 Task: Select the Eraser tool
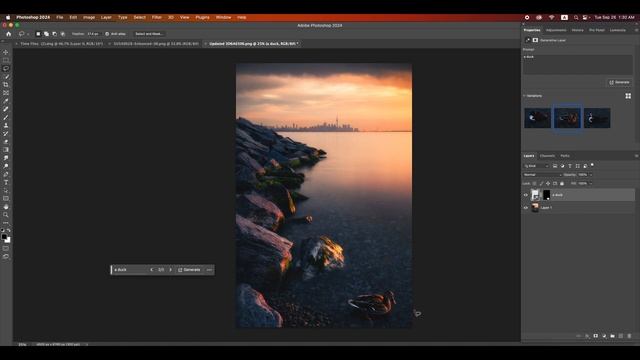6,142
